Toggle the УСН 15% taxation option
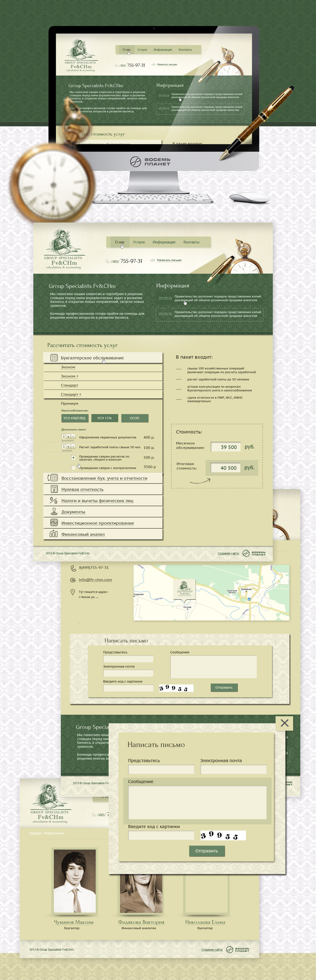Screen dimensions: 316x980 [104, 418]
